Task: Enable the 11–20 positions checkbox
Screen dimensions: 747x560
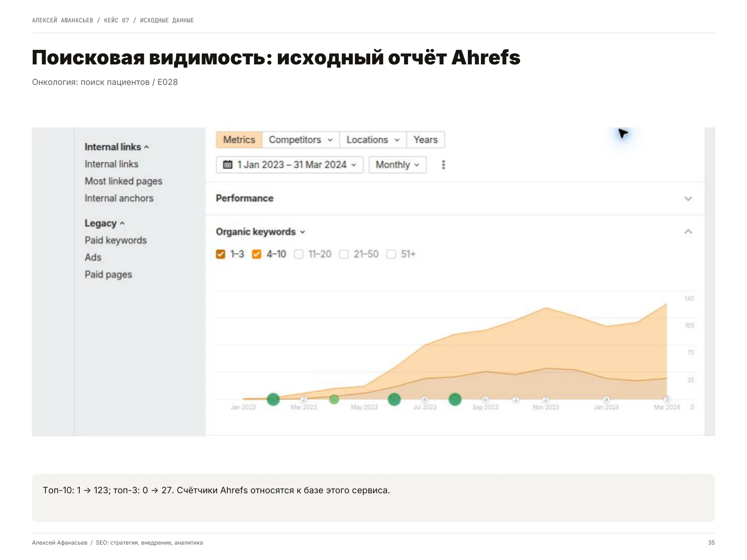Action: point(299,254)
